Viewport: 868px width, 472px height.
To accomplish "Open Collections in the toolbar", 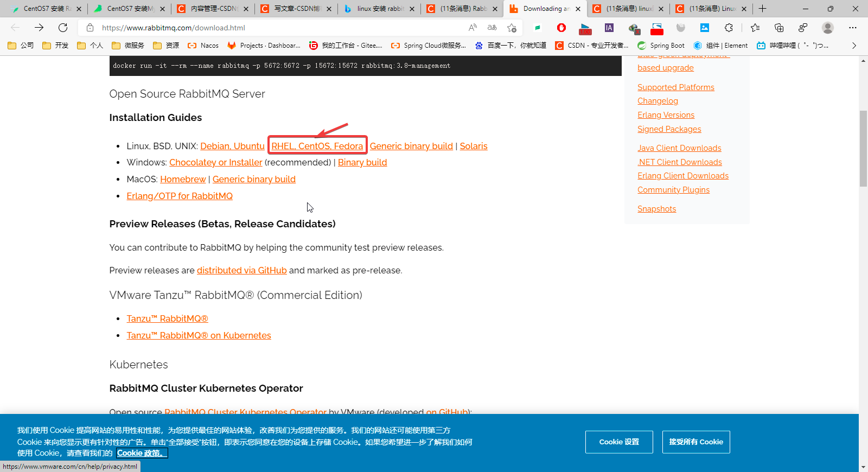I will [779, 28].
